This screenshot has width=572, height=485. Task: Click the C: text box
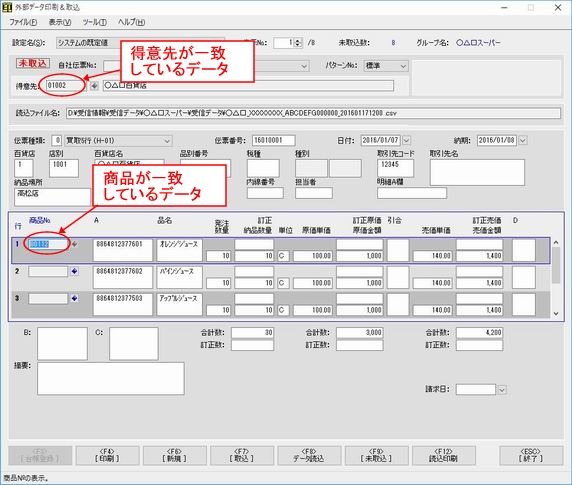134,344
